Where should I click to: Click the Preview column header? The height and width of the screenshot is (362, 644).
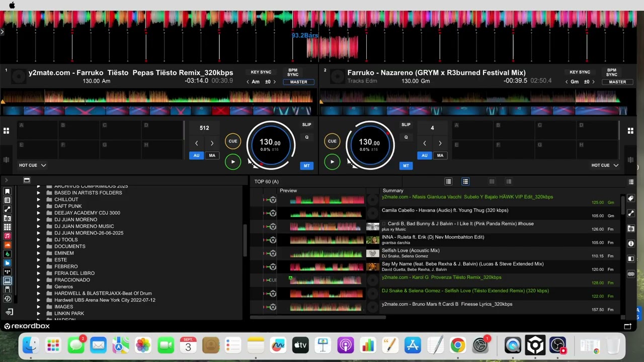point(288,191)
